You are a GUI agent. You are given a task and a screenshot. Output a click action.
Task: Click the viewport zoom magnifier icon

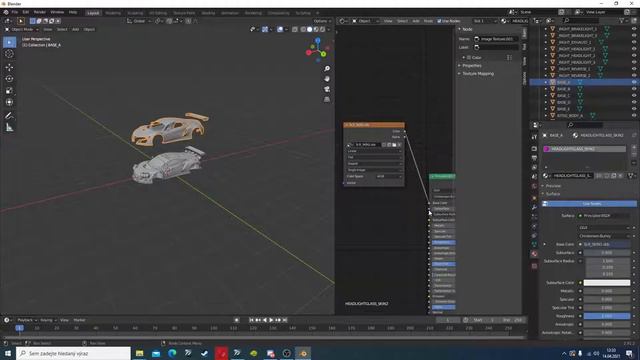click(x=327, y=69)
